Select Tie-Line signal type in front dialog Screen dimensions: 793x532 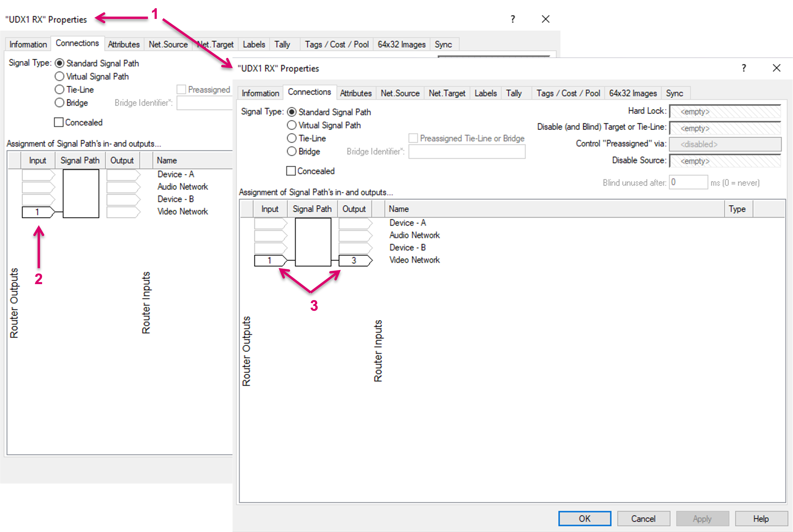tap(292, 138)
